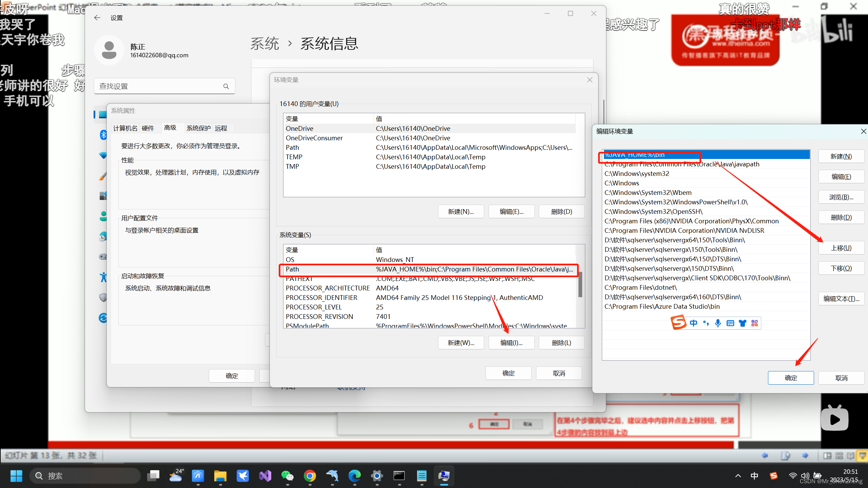Select the C:\Program Files\dotnet\ entry
Viewport: 868px width, 488px height.
click(707, 287)
